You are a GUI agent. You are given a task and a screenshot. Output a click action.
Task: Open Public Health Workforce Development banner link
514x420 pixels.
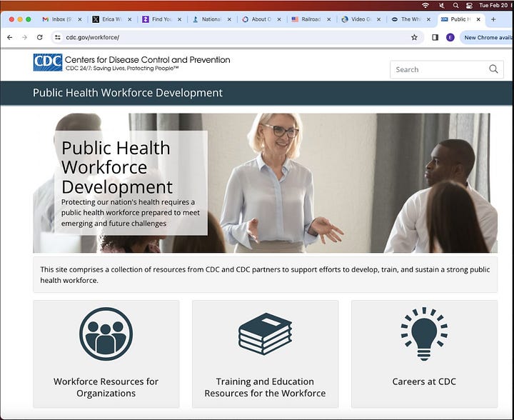click(128, 93)
